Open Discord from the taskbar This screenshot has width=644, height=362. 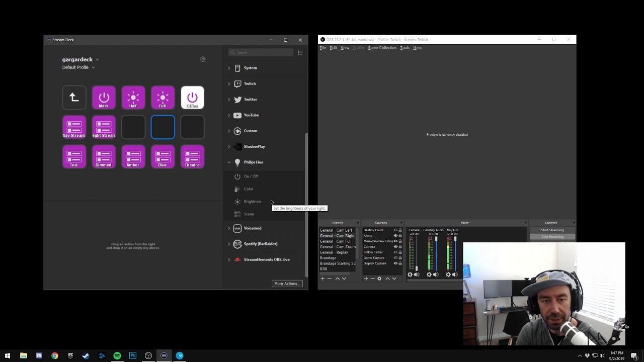39,355
